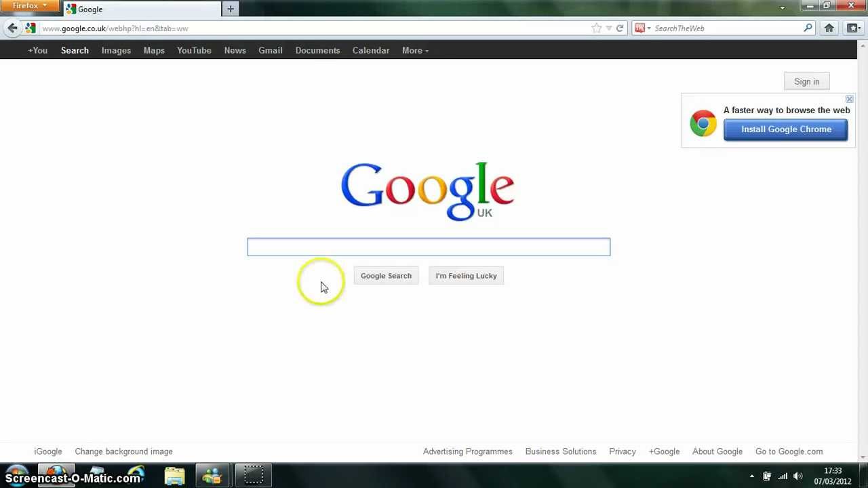Screen dimensions: 868x488
Task: Expand the More menu in Google bar
Action: point(415,50)
